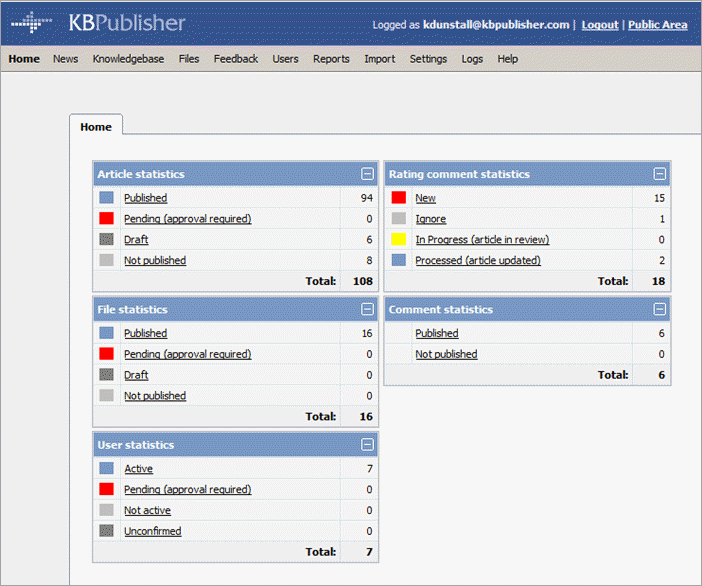This screenshot has width=702, height=586.
Task: View Draft articles link
Action: [x=136, y=240]
